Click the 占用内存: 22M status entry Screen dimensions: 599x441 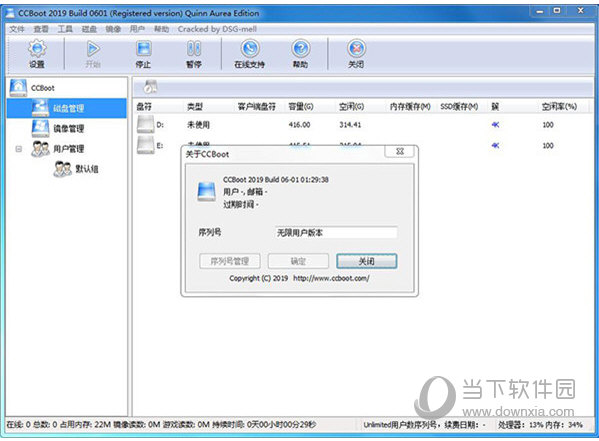point(85,425)
